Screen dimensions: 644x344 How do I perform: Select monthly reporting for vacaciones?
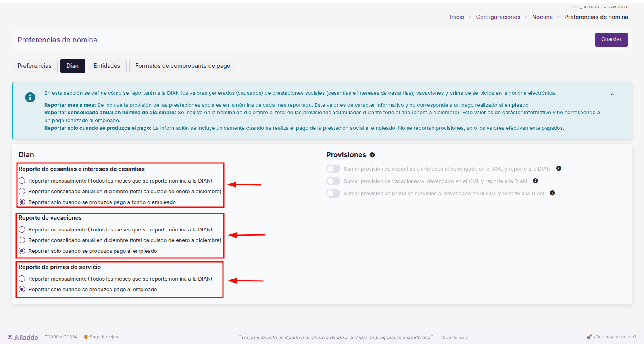point(22,229)
